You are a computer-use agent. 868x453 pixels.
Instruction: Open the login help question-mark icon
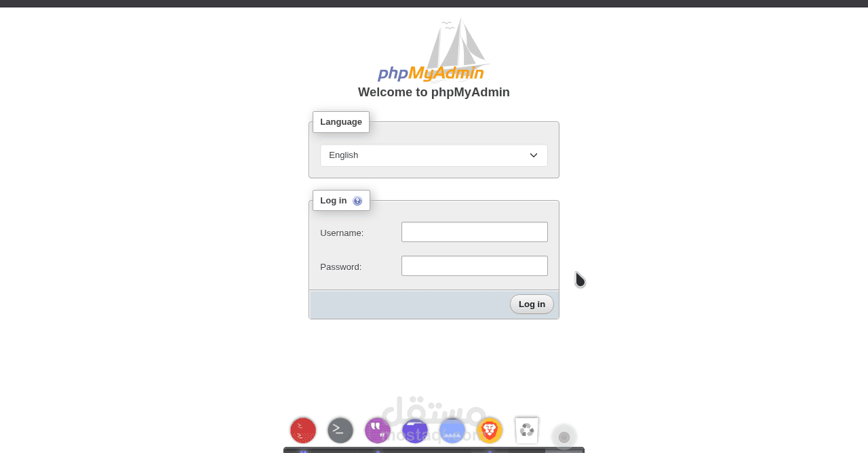click(357, 201)
